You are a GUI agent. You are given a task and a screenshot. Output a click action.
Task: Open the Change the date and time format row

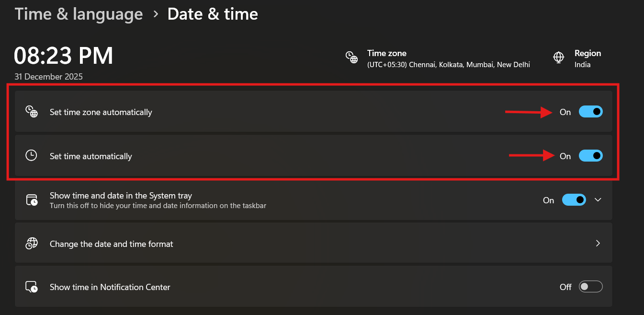112,244
